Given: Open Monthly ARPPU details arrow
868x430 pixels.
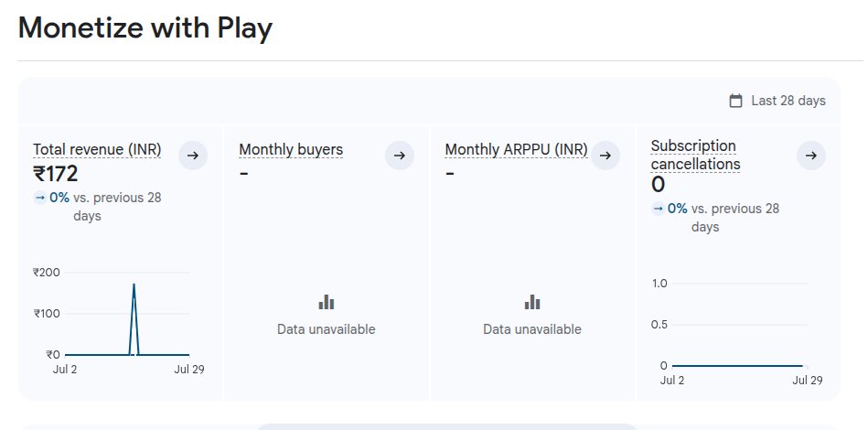Looking at the screenshot, I should pyautogui.click(x=605, y=156).
